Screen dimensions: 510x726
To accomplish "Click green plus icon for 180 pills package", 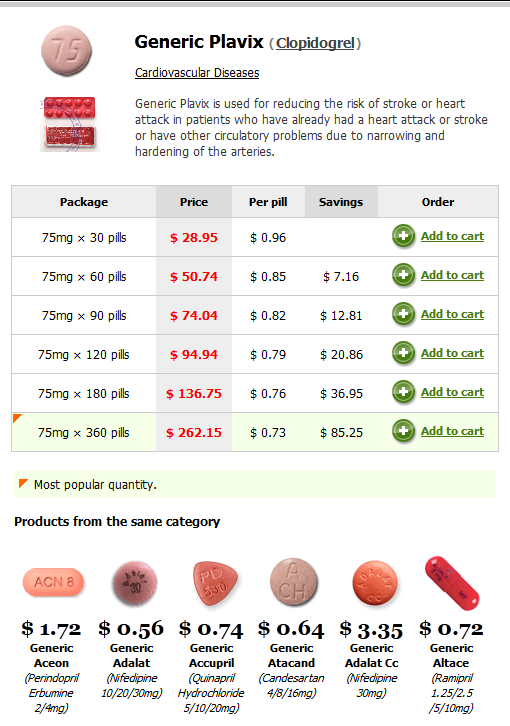I will 403,392.
